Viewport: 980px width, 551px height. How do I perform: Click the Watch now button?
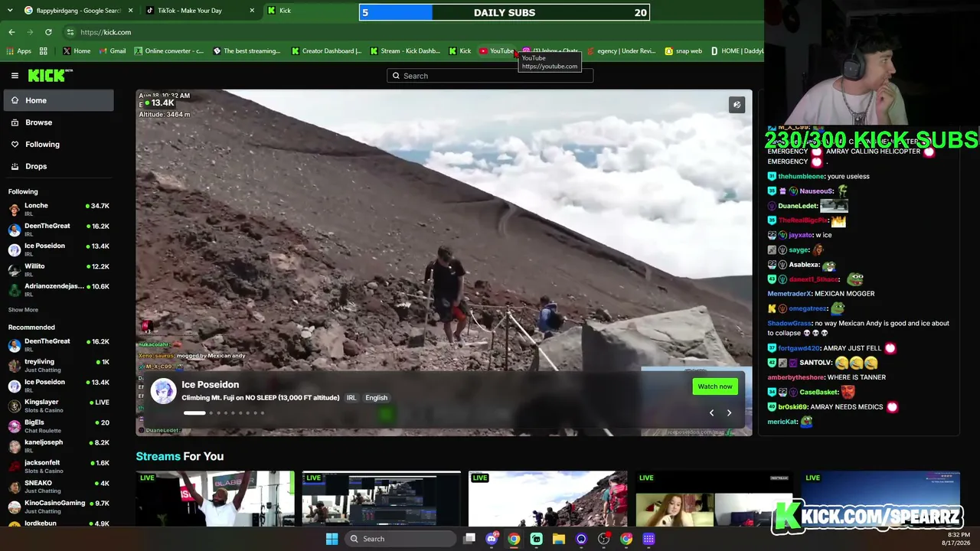point(715,386)
